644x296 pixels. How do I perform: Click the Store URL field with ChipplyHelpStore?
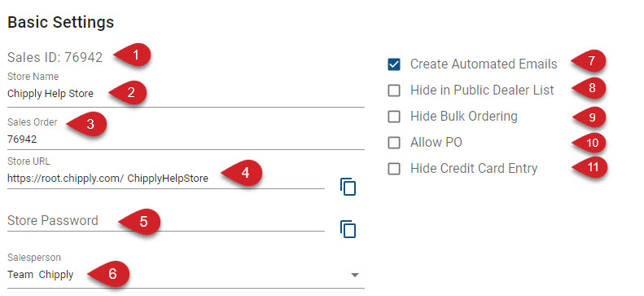pyautogui.click(x=166, y=179)
